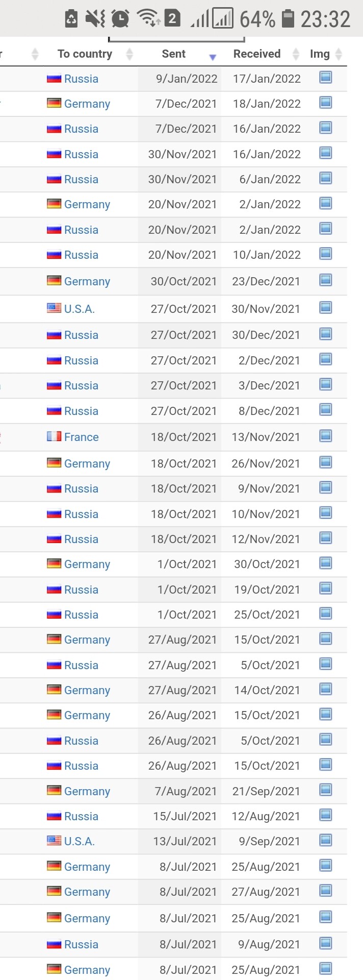Screen dimensions: 363x980
Task: Tap the Wi-Fi status bar icon
Action: 148,19
